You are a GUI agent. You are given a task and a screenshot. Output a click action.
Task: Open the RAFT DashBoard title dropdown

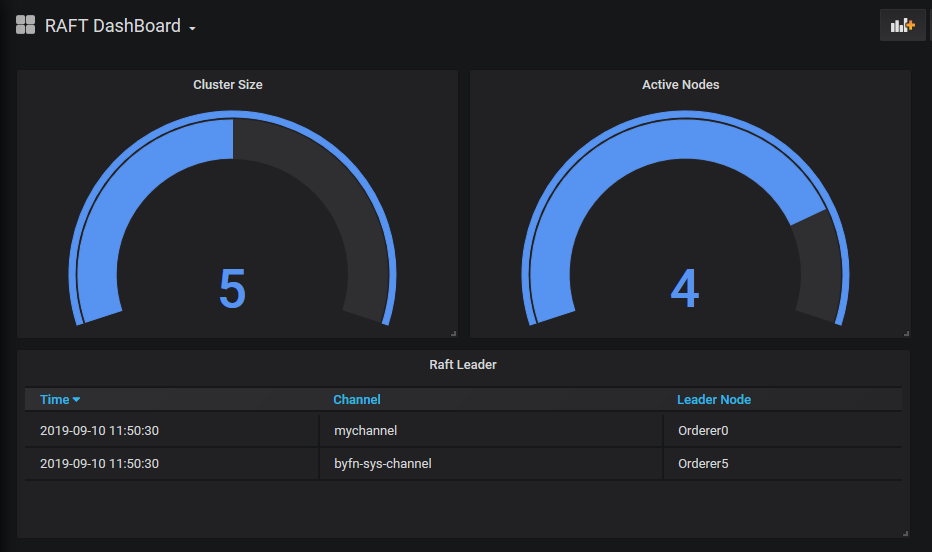(x=120, y=26)
